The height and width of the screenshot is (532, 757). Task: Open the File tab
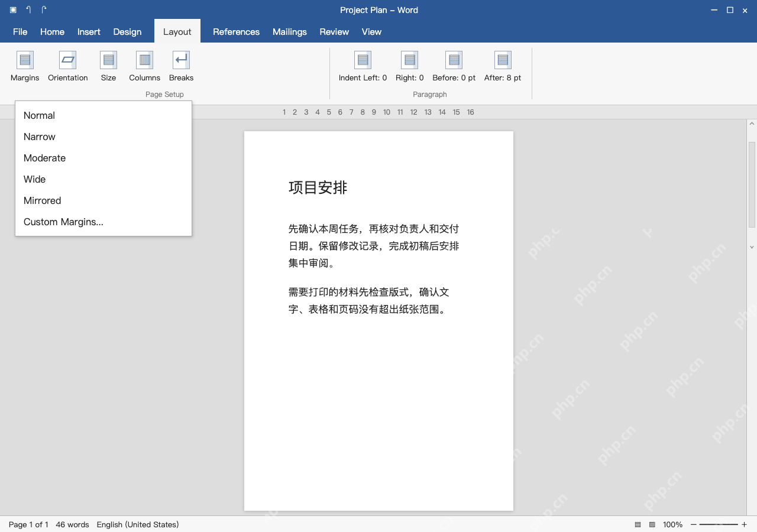[x=20, y=32]
